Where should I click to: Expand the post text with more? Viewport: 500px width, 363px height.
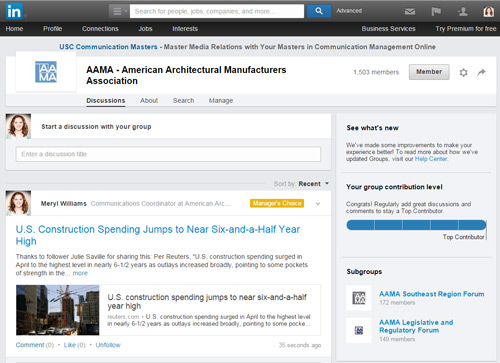pyautogui.click(x=80, y=273)
